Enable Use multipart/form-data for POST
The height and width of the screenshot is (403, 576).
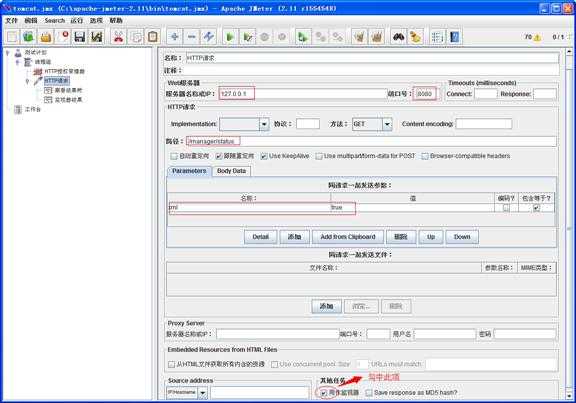319,156
